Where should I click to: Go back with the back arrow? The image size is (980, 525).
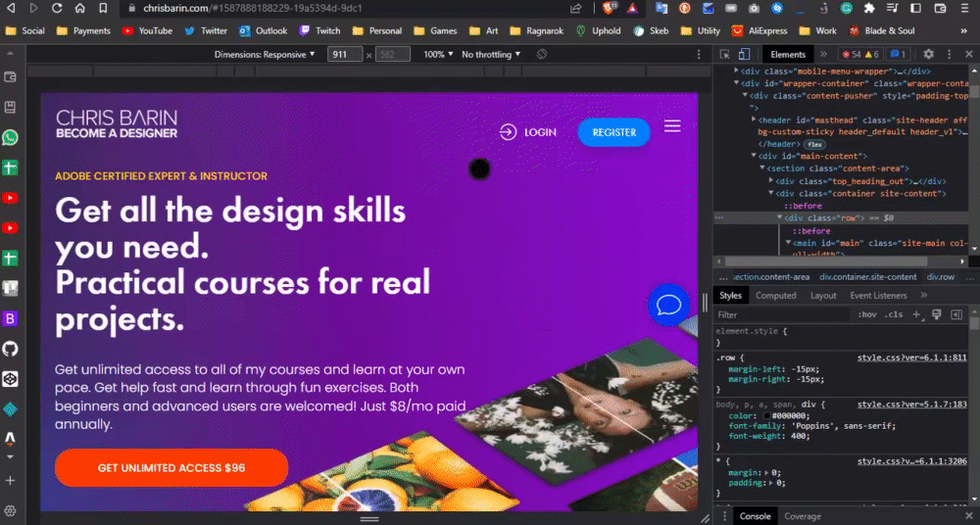(x=12, y=8)
